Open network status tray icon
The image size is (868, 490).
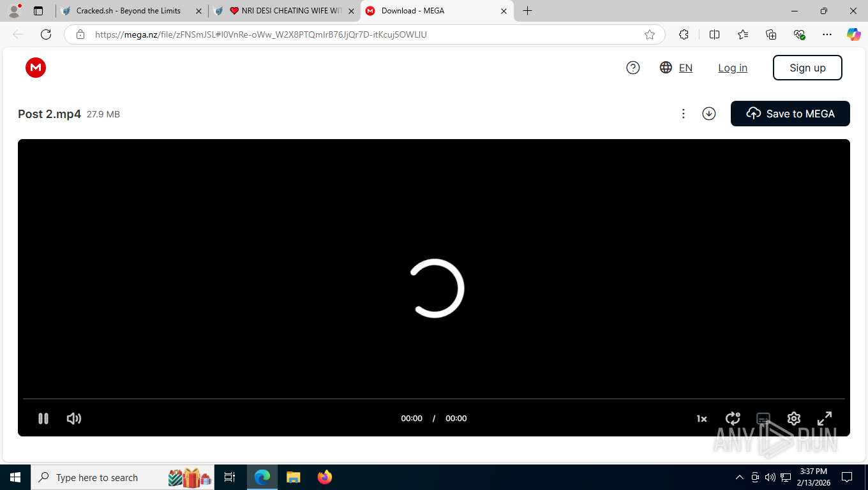786,477
